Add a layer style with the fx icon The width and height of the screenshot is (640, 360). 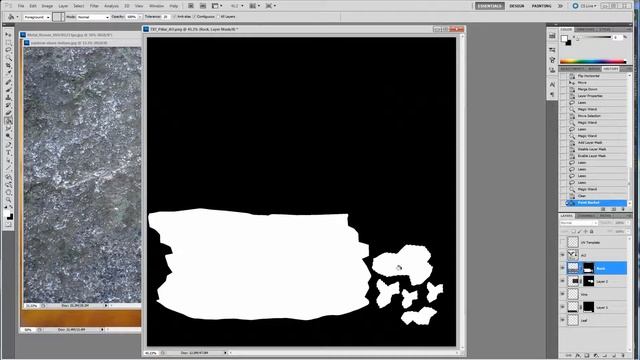tap(578, 356)
